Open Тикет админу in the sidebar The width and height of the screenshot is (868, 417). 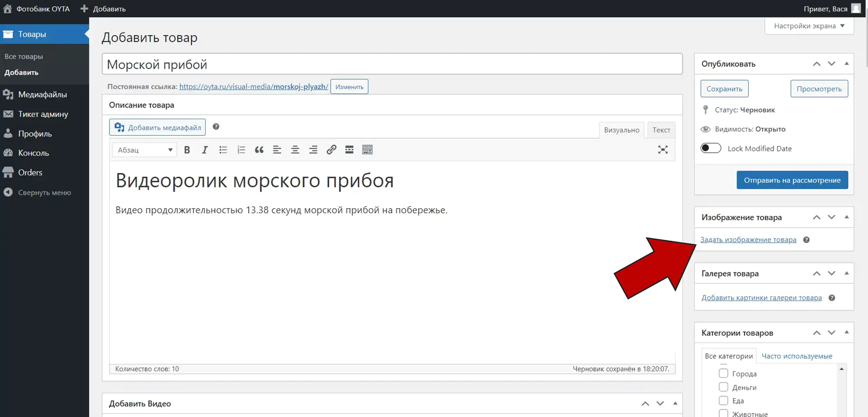point(44,114)
